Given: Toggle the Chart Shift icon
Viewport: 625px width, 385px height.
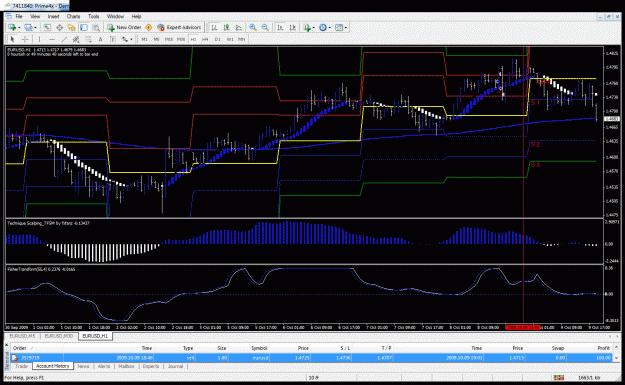Looking at the screenshot, I should [x=293, y=28].
